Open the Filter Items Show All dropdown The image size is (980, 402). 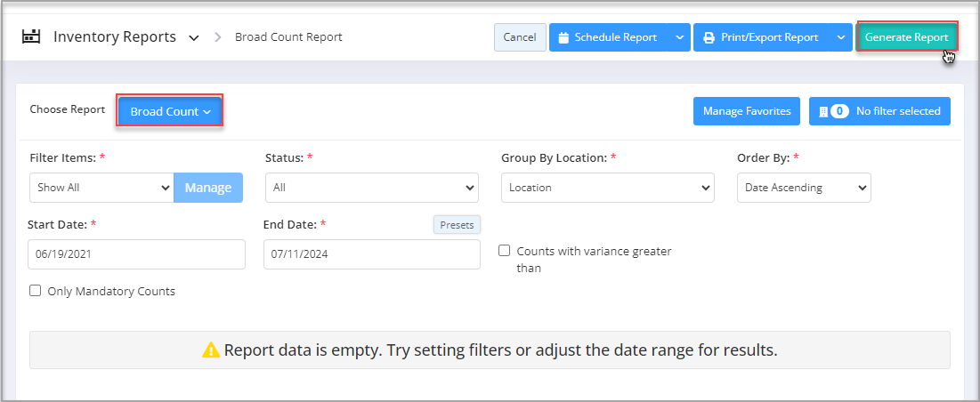point(101,188)
